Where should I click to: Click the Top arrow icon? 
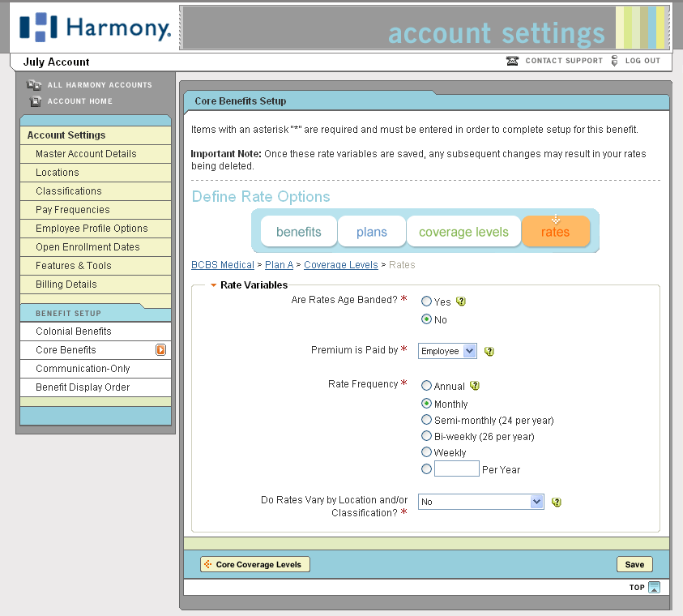(655, 588)
